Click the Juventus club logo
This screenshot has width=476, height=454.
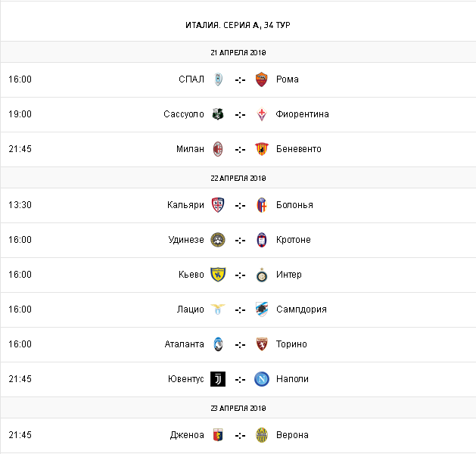pos(218,379)
